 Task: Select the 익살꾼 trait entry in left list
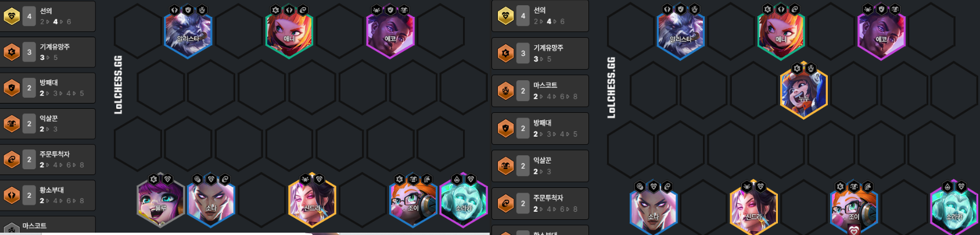click(48, 124)
